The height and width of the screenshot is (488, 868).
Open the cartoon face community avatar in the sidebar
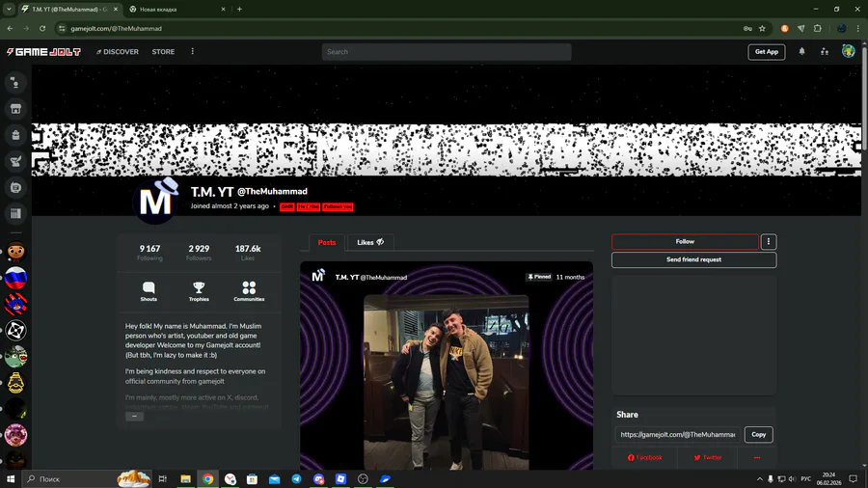click(15, 252)
